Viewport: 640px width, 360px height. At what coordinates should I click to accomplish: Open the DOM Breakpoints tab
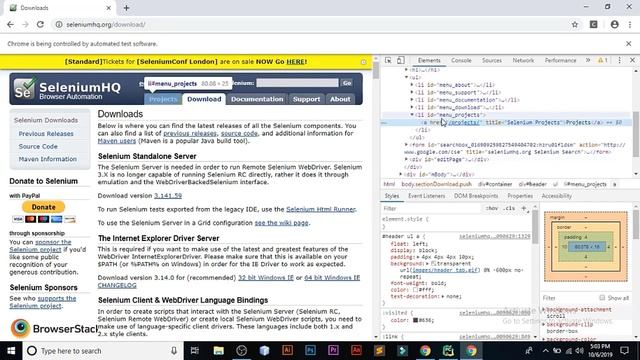pyautogui.click(x=476, y=196)
